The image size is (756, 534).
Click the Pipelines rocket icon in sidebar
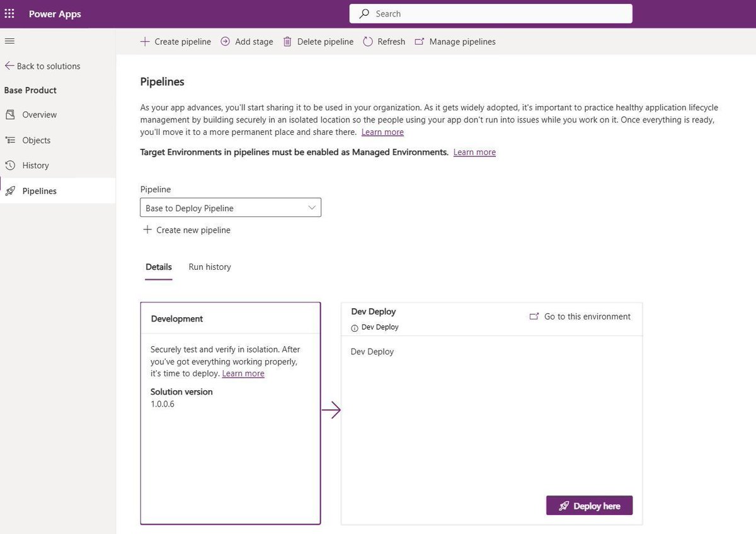click(9, 191)
